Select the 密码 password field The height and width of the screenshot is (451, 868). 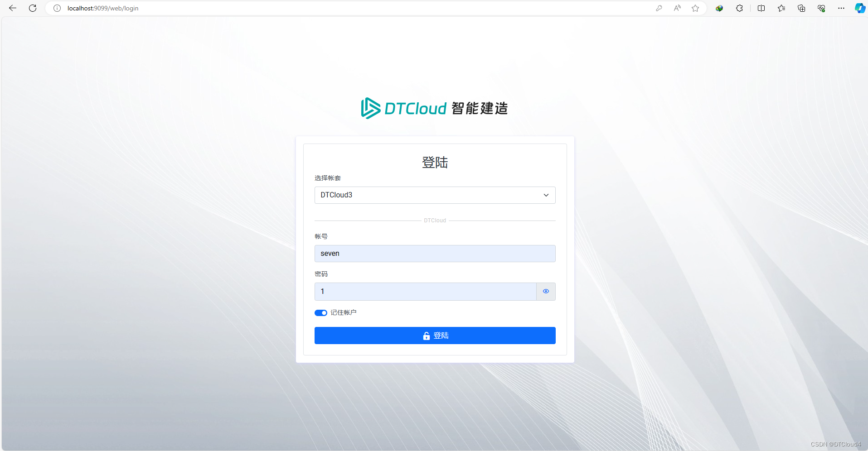coord(425,291)
